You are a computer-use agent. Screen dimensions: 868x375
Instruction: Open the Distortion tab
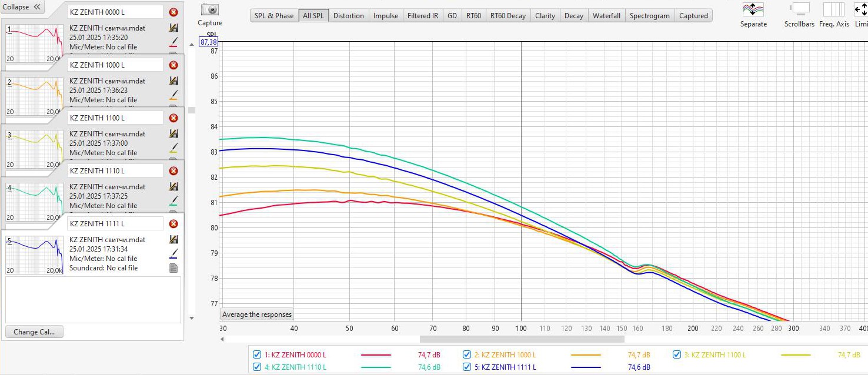pos(349,16)
